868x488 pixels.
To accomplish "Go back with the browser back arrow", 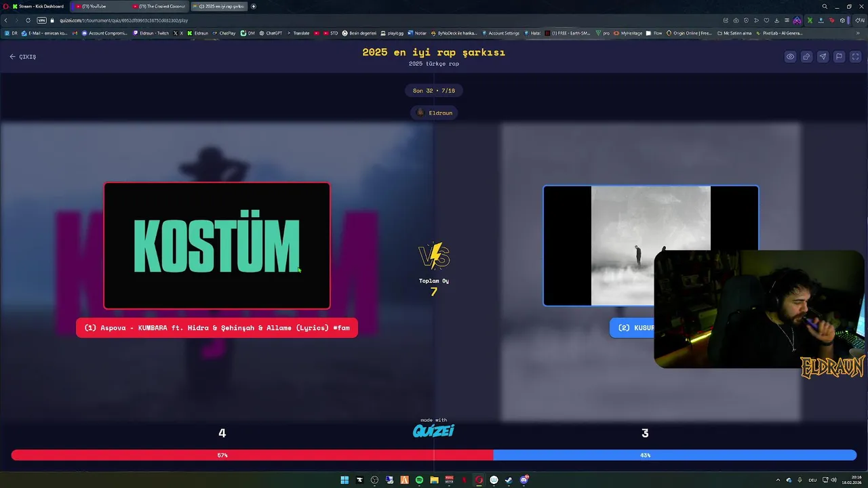I will (x=6, y=20).
